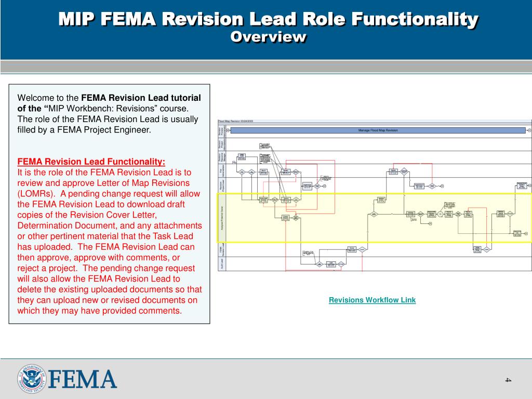The height and width of the screenshot is (399, 532).
Task: Click the text "which they may have provided comments."
Action: pos(99,311)
